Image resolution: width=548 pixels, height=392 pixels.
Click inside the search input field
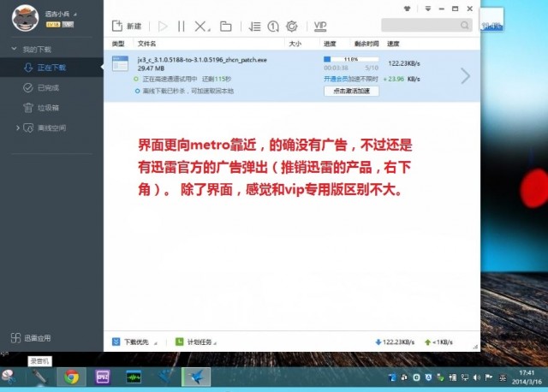coord(420,25)
